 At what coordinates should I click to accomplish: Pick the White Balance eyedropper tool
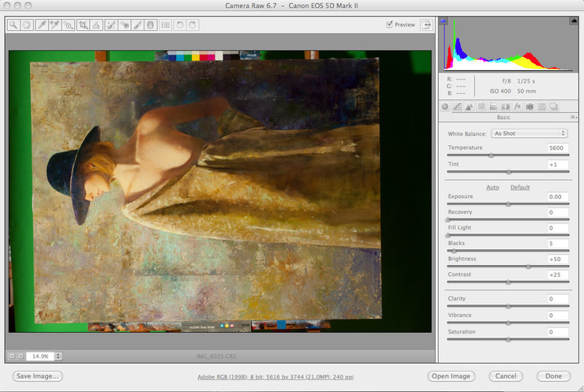(x=41, y=24)
